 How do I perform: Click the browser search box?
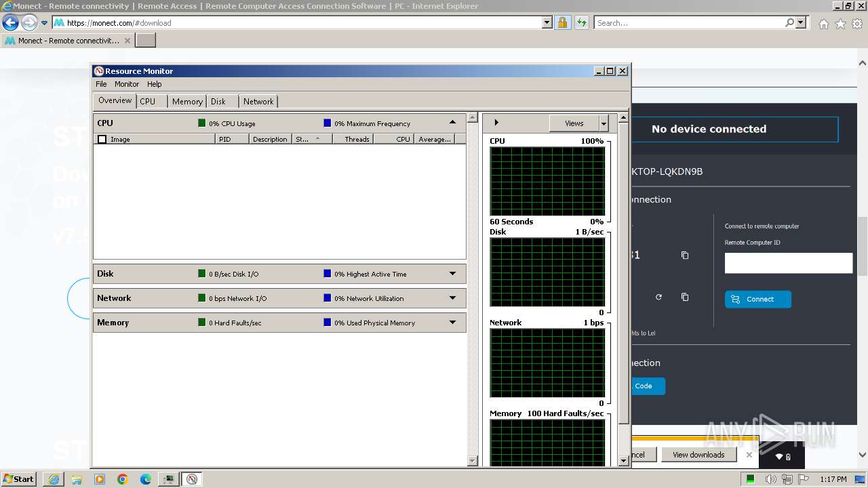(x=688, y=22)
